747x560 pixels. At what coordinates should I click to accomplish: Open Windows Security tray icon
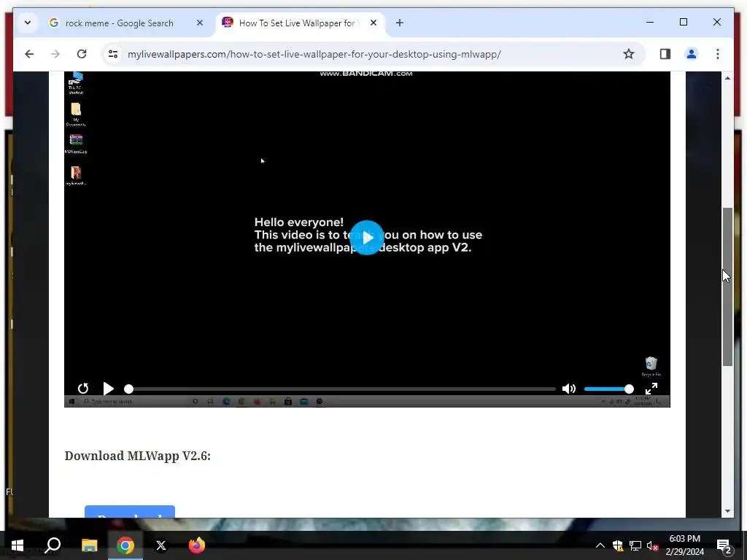click(x=617, y=545)
